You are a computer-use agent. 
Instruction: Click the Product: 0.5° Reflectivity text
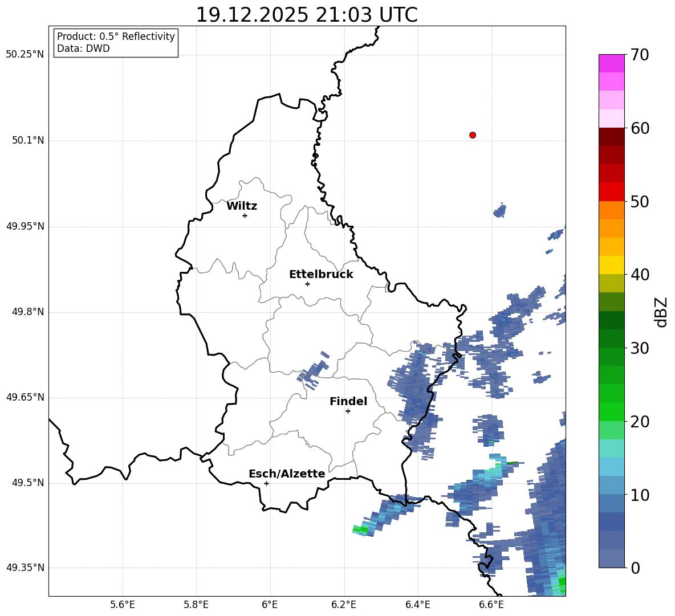(116, 36)
